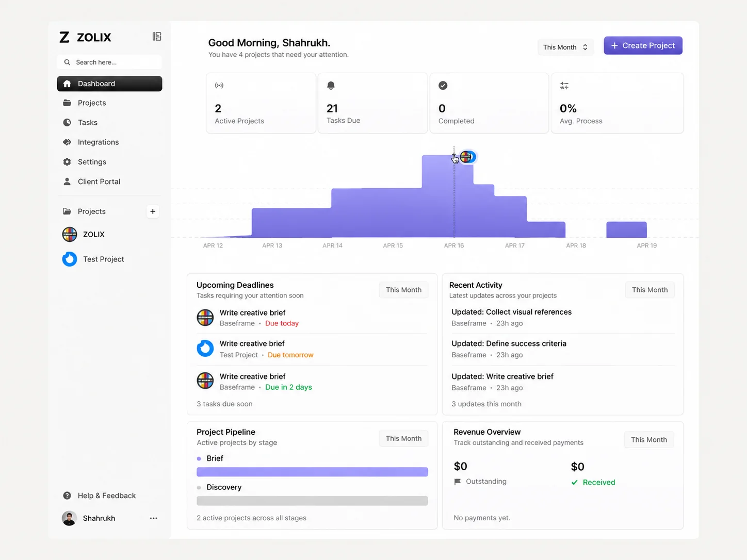Click the Write creative brief due in 2 days

point(312,382)
